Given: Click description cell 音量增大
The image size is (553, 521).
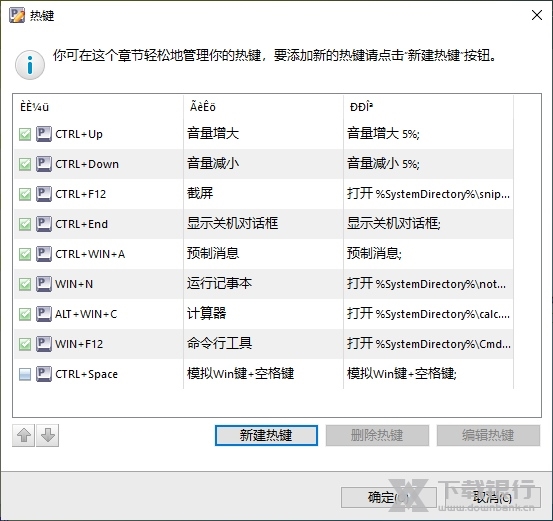Looking at the screenshot, I should (x=213, y=134).
